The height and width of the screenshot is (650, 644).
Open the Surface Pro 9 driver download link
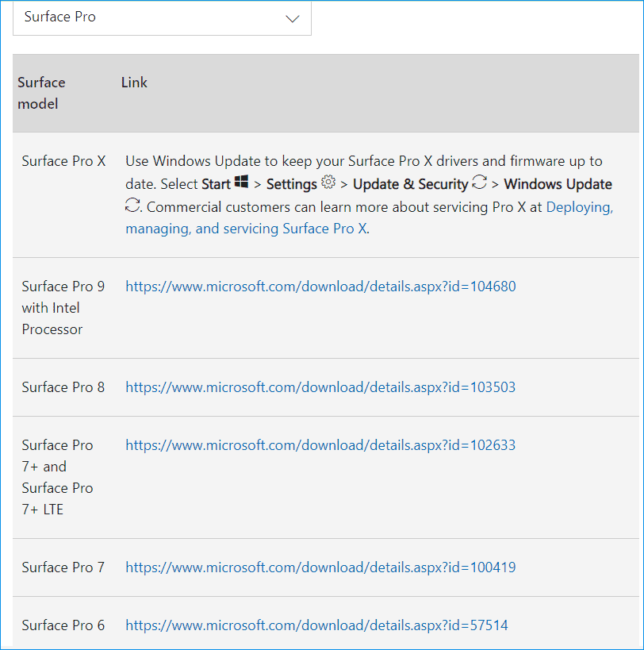pyautogui.click(x=320, y=286)
